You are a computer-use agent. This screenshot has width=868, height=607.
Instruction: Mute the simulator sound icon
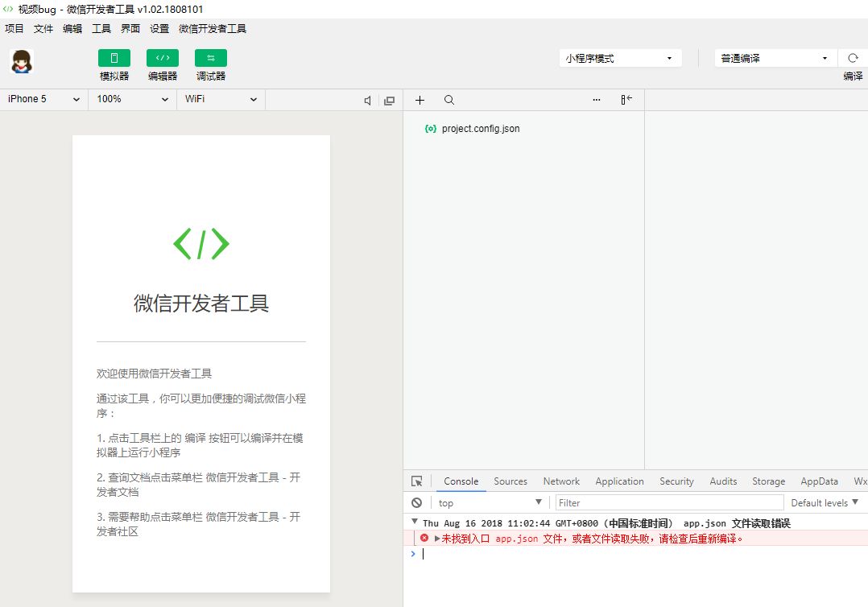coord(367,100)
